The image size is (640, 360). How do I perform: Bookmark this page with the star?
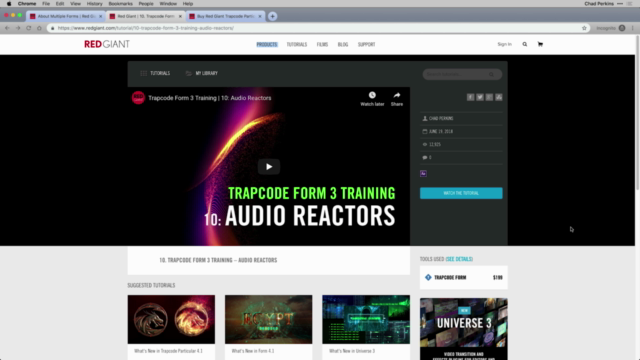pos(584,28)
